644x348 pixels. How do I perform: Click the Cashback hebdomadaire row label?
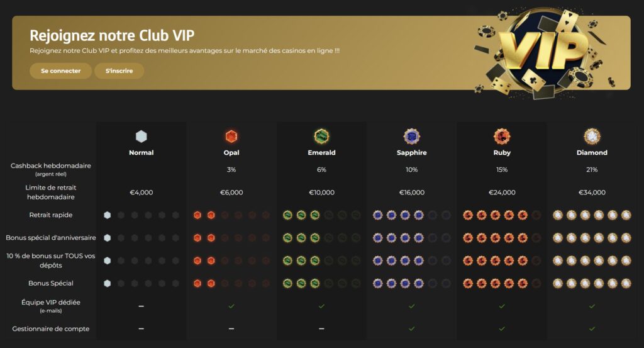tap(50, 166)
